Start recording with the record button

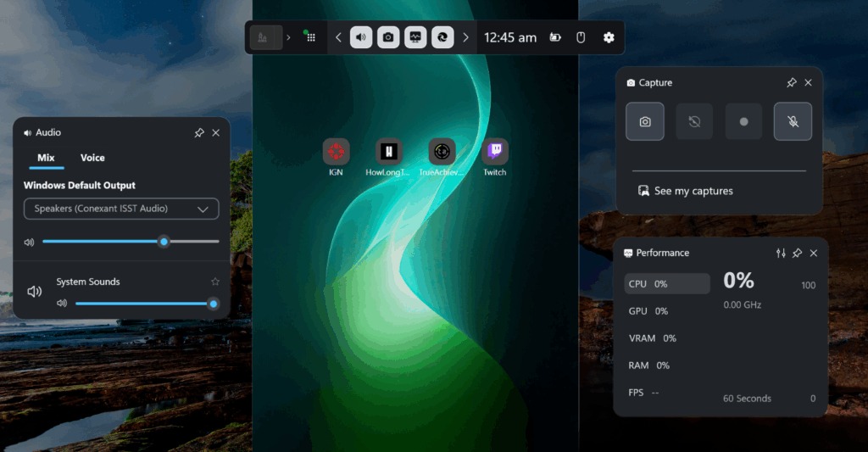743,121
